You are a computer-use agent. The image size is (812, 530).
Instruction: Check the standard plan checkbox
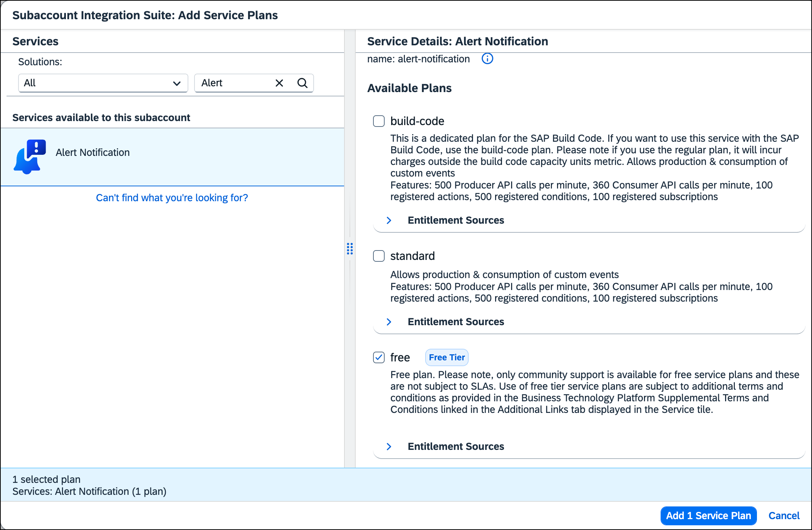tap(379, 256)
